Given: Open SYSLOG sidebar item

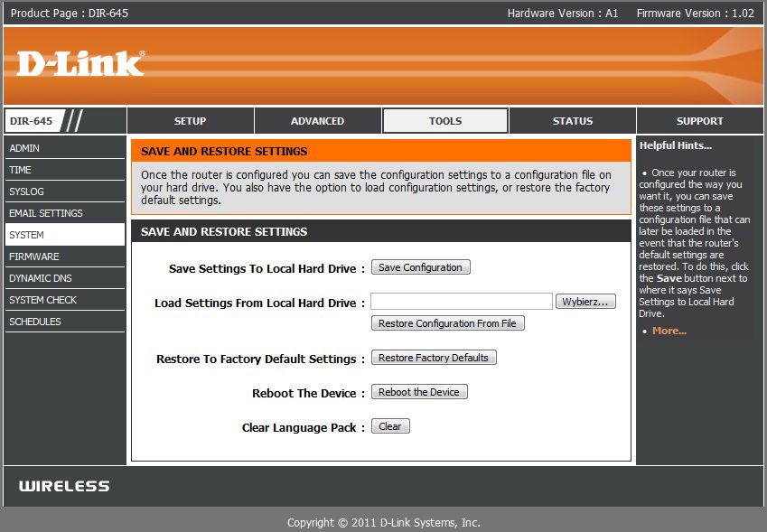Looking at the screenshot, I should click(x=64, y=191).
